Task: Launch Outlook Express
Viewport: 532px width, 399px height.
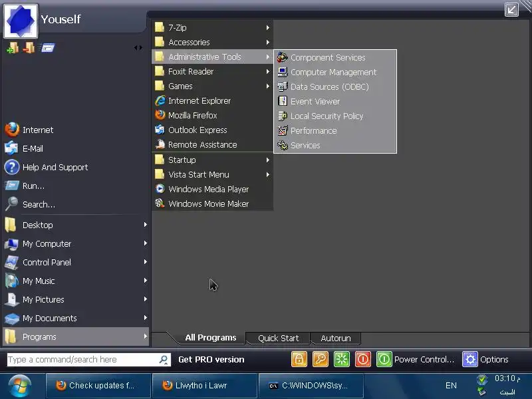Action: 212,130
